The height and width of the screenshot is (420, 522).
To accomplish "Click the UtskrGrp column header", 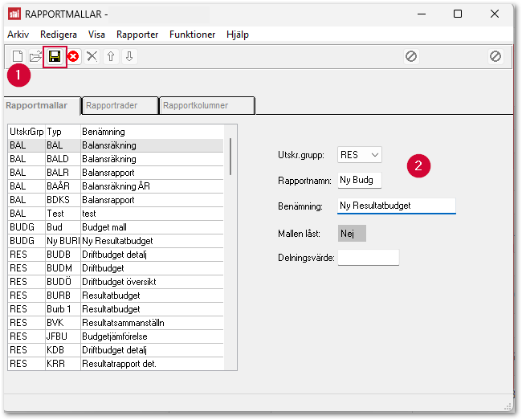I will tap(27, 132).
